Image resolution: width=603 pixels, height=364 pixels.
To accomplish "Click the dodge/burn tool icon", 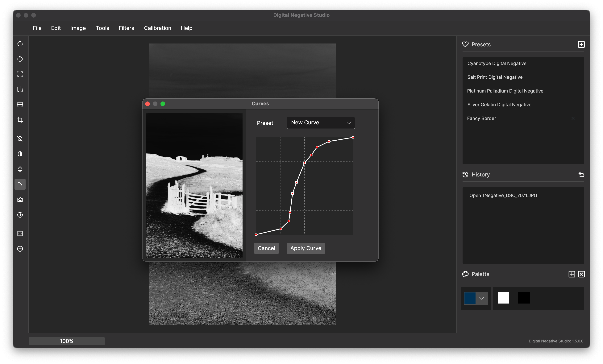I will click(x=20, y=153).
